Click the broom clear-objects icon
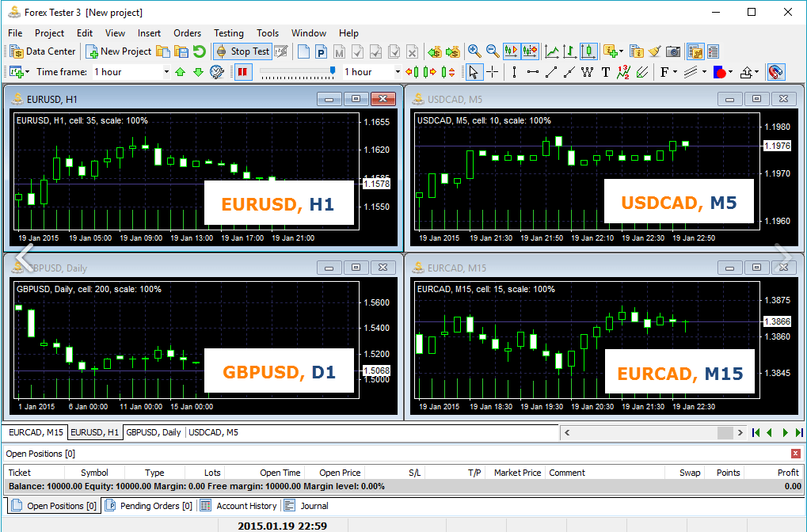The width and height of the screenshot is (807, 532). coord(655,51)
